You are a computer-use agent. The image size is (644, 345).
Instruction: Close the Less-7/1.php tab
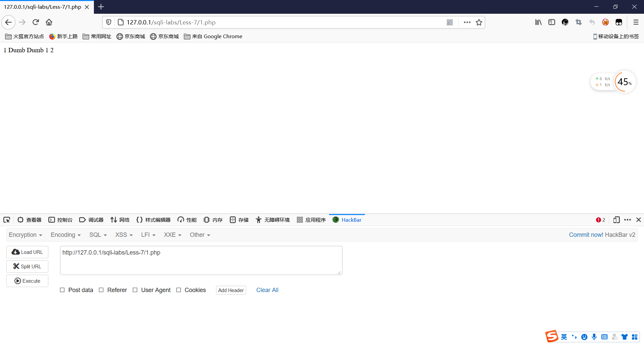coord(87,7)
